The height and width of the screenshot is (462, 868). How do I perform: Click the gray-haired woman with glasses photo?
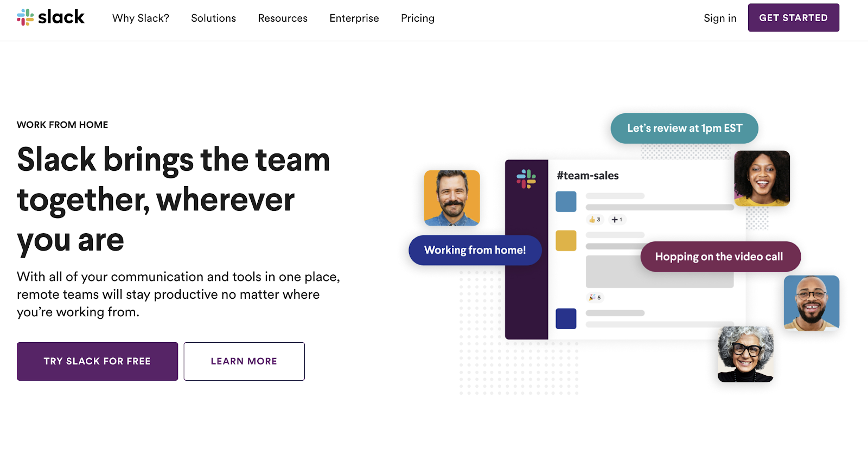[x=746, y=354]
